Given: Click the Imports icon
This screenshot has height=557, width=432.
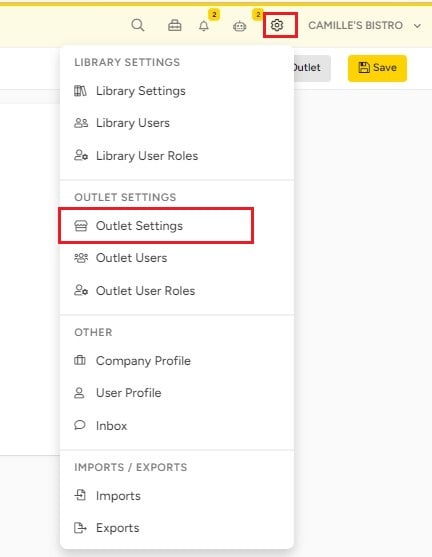Looking at the screenshot, I should click(x=80, y=495).
